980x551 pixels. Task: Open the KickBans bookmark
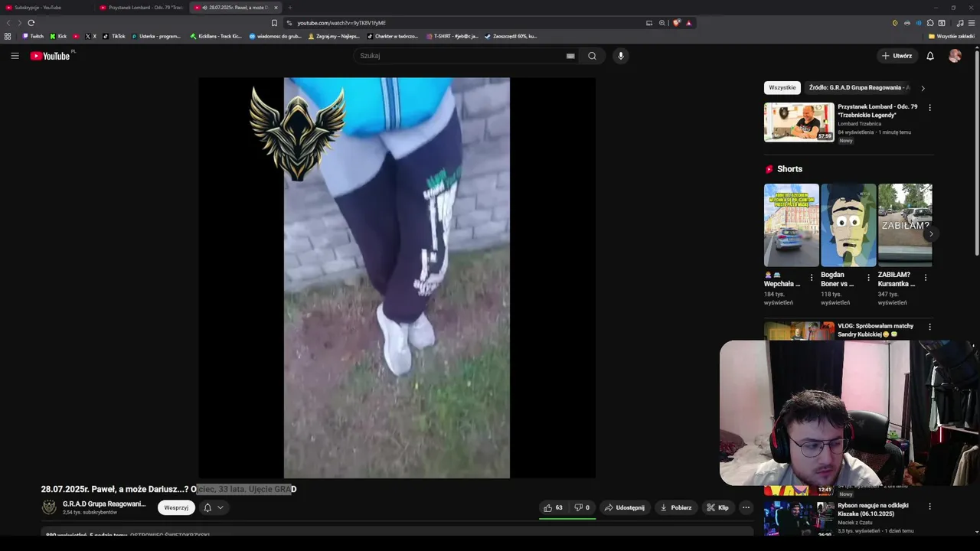click(x=216, y=36)
